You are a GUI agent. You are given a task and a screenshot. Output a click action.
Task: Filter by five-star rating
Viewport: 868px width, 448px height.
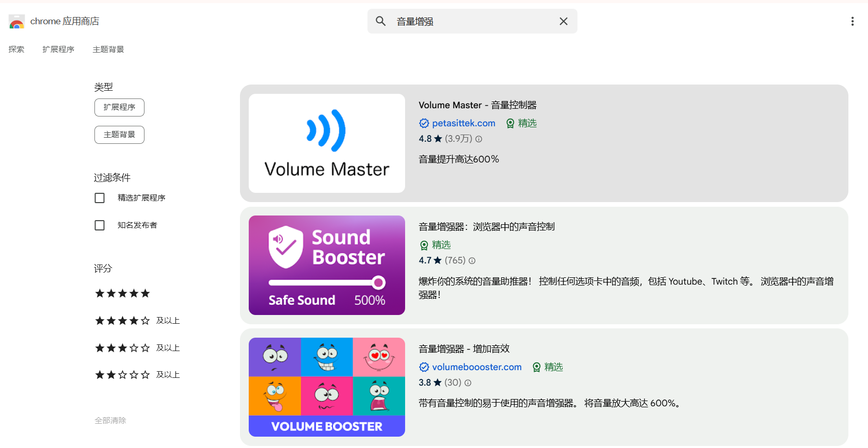click(x=122, y=293)
